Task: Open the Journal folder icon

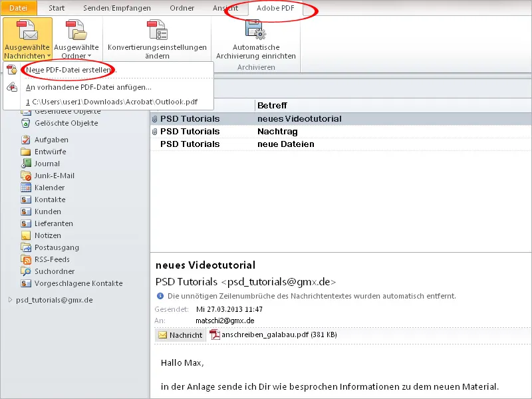Action: pyautogui.click(x=26, y=163)
